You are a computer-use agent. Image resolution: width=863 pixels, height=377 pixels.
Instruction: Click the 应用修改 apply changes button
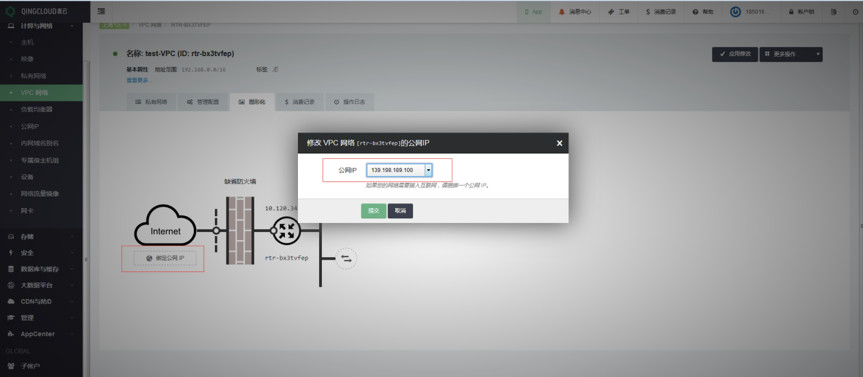tap(735, 54)
